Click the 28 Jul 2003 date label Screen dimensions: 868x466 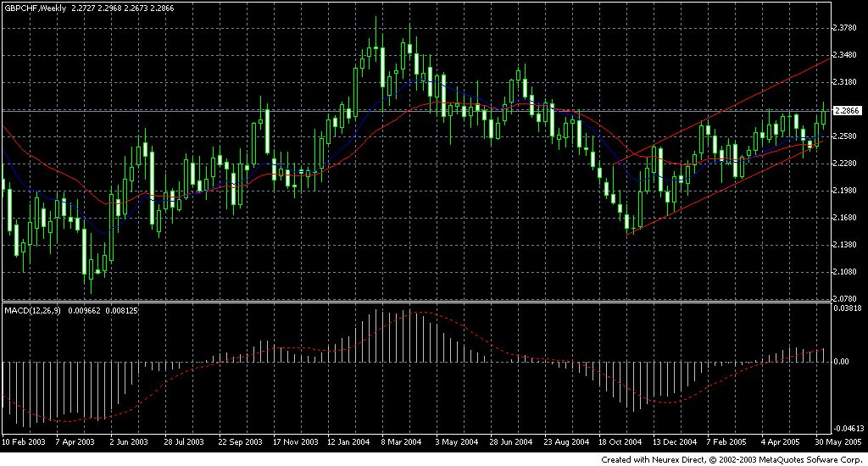click(x=184, y=442)
